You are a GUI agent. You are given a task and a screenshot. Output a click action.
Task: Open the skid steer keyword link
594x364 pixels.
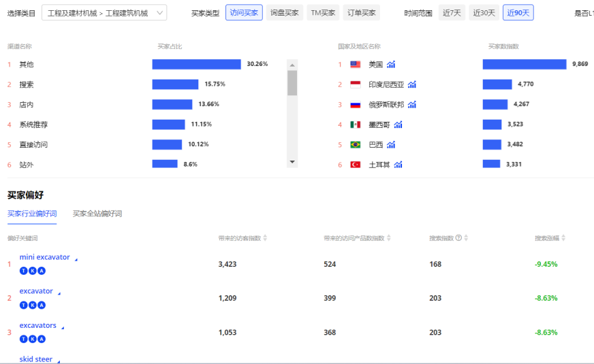point(36,359)
